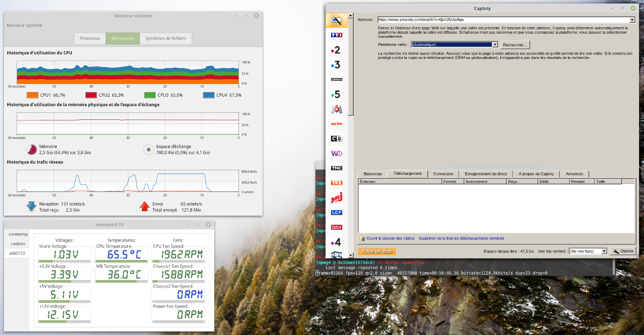Select the arte channel icon

[x=337, y=123]
